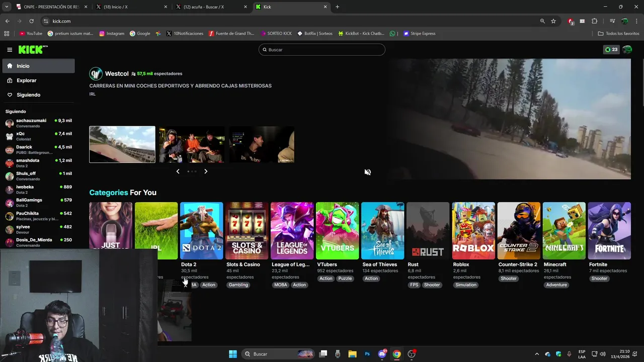The image size is (644, 362).
Task: Click the Westcol channel avatar
Action: click(96, 73)
